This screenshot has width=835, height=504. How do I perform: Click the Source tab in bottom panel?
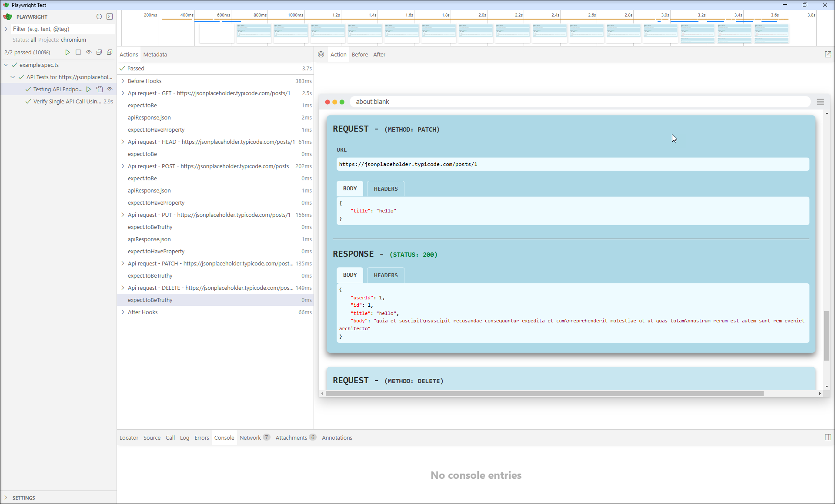(x=151, y=437)
